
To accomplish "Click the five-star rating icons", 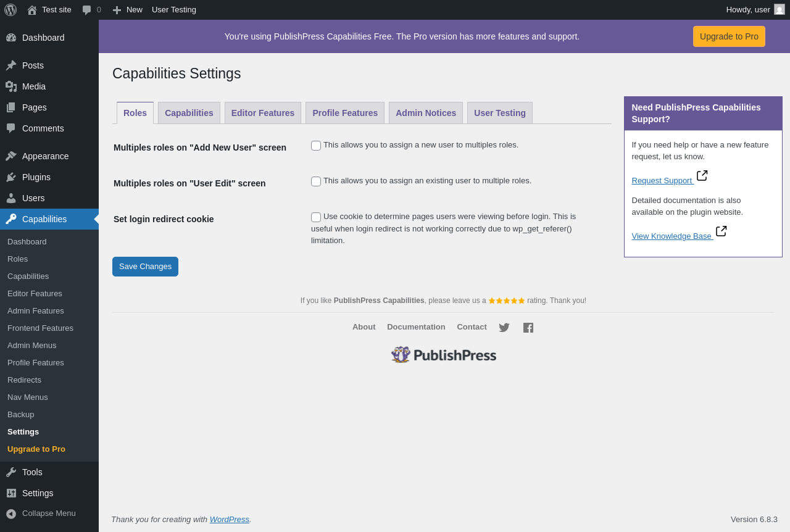I will click(x=507, y=301).
